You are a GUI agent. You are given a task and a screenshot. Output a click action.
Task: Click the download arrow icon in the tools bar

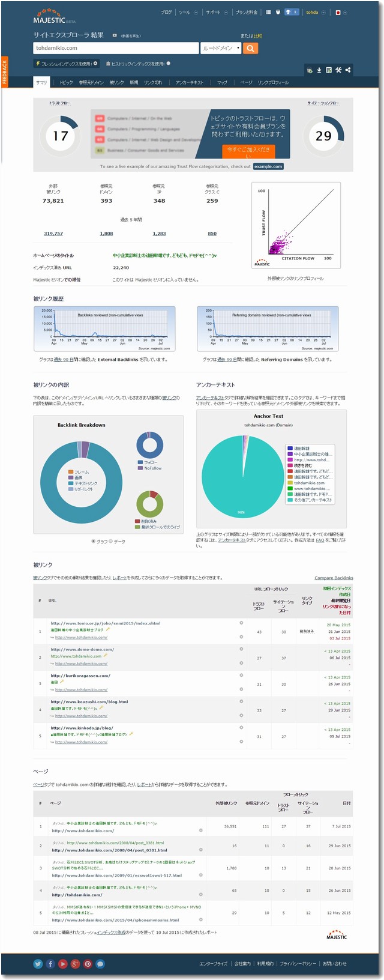(319, 70)
